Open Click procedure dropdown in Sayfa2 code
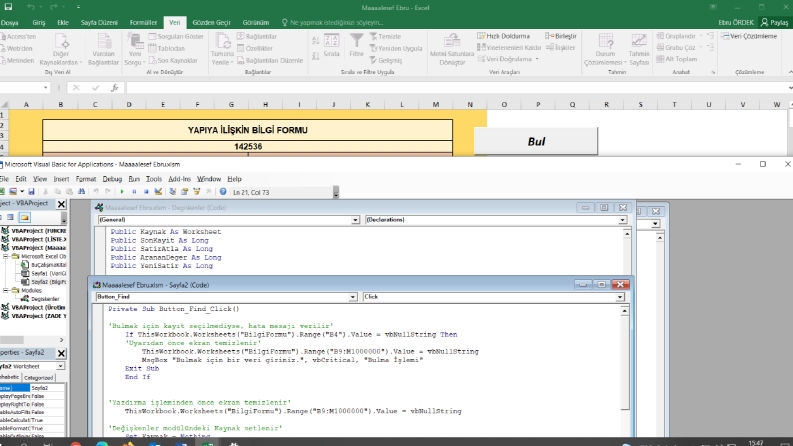 [x=620, y=297]
